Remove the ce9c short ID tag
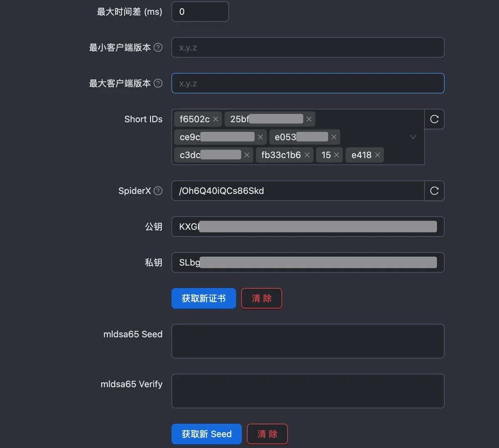The height and width of the screenshot is (448, 499). [260, 137]
